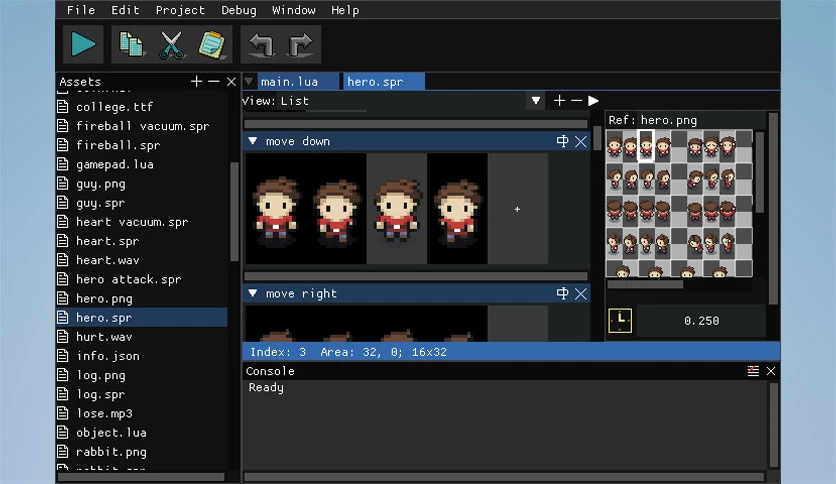Select third highlighted frame of move down
The height and width of the screenshot is (484, 836).
point(397,208)
